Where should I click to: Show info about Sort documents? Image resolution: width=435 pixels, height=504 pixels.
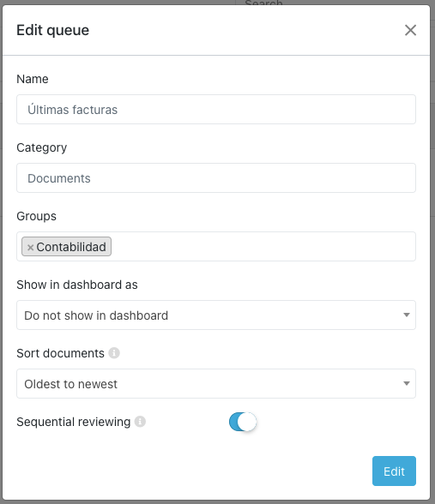coord(114,353)
